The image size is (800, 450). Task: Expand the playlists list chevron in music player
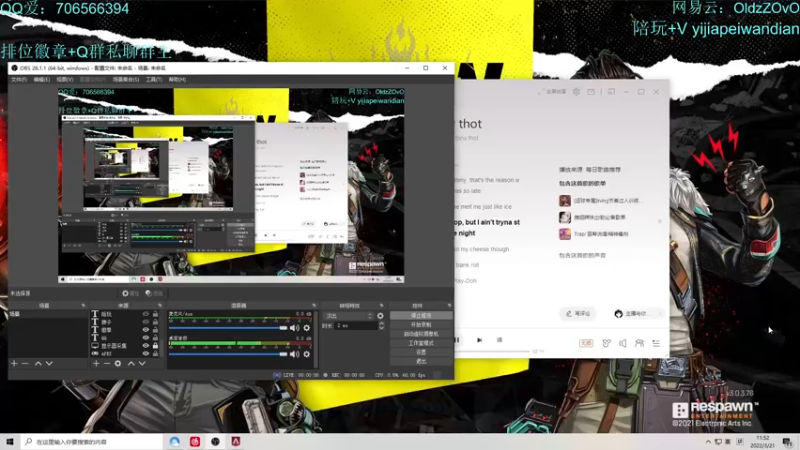click(660, 221)
